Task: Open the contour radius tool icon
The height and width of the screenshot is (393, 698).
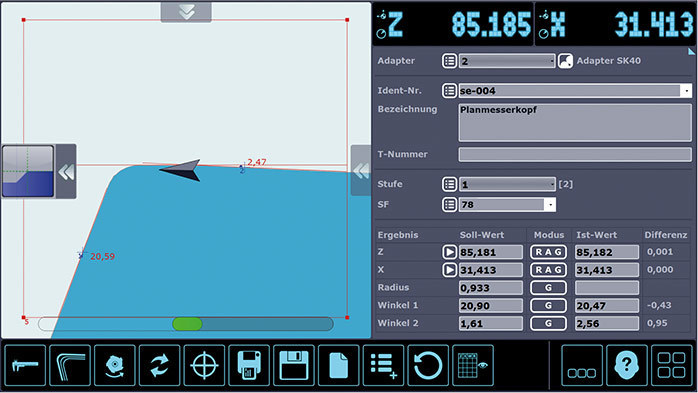Action: [70, 365]
